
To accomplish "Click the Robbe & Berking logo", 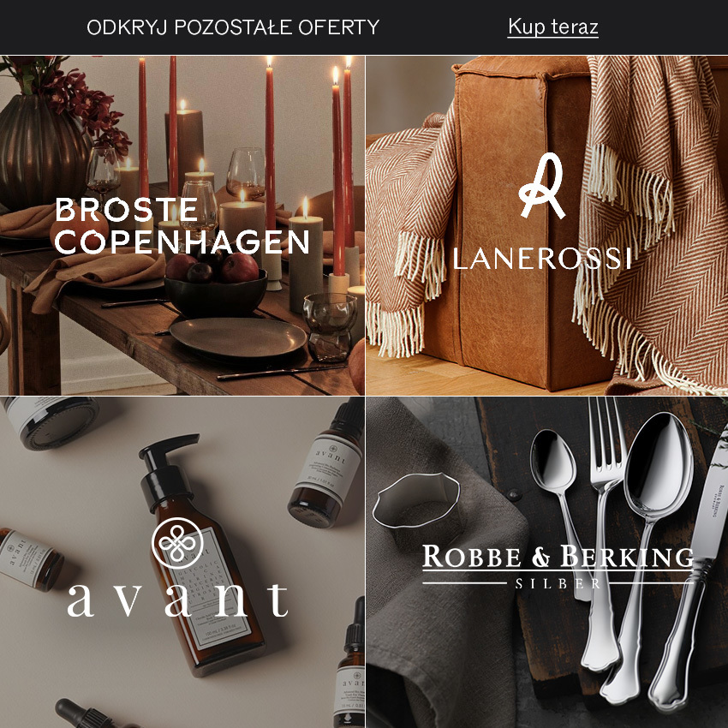I will point(558,566).
